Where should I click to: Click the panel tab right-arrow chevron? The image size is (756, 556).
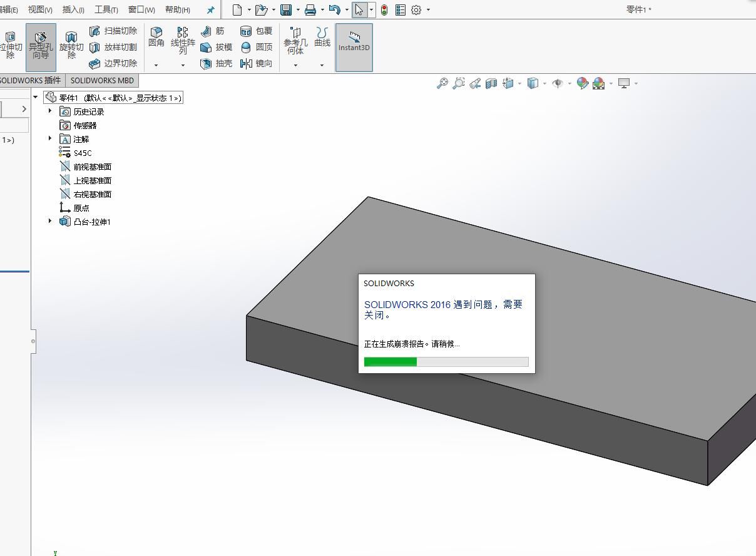[24, 109]
